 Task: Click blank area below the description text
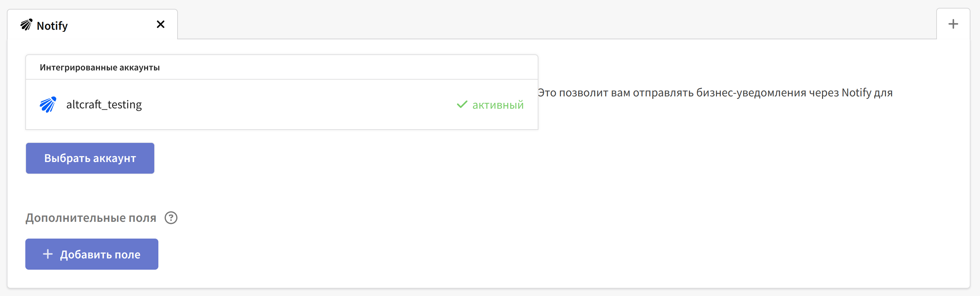[723, 171]
